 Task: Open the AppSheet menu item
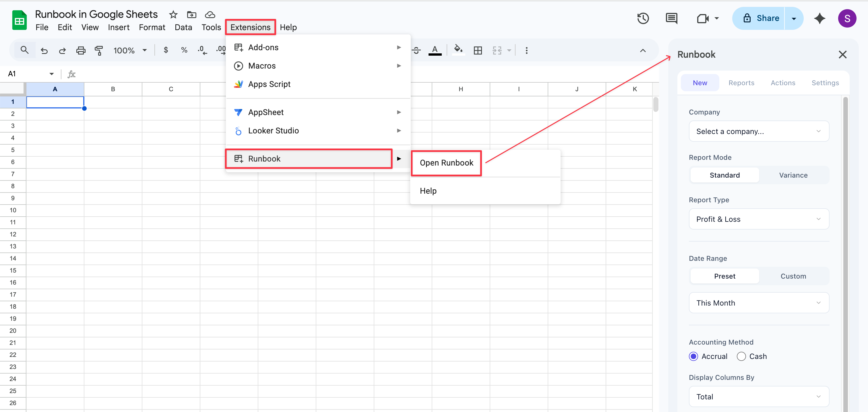[x=318, y=112]
